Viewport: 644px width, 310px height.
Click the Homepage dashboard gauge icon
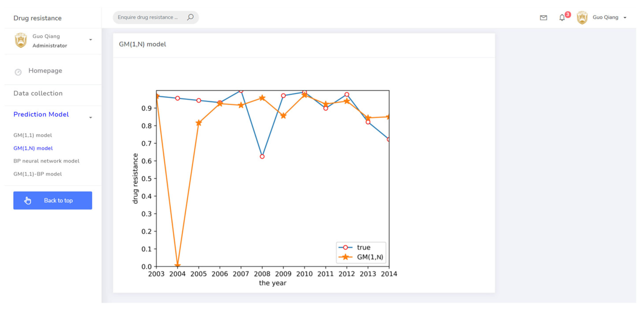[18, 72]
